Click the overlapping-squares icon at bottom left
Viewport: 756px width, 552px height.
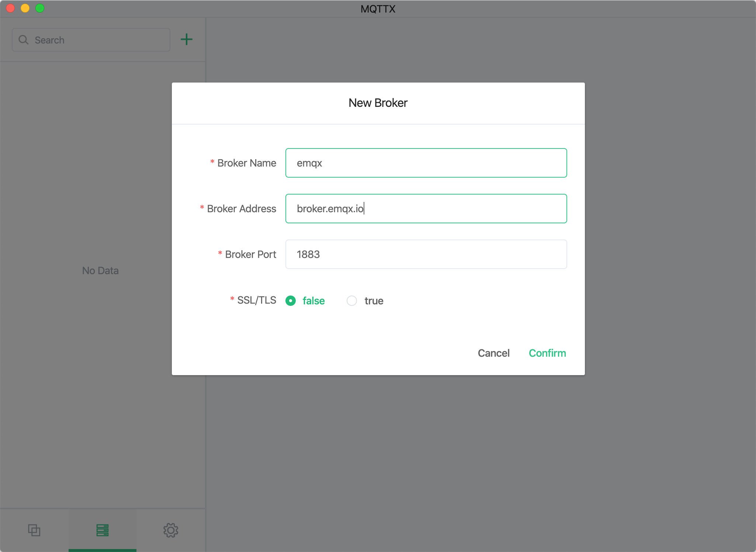click(x=34, y=531)
